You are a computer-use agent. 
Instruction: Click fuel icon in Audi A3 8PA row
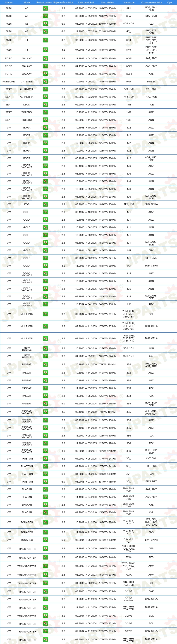click(45, 16)
